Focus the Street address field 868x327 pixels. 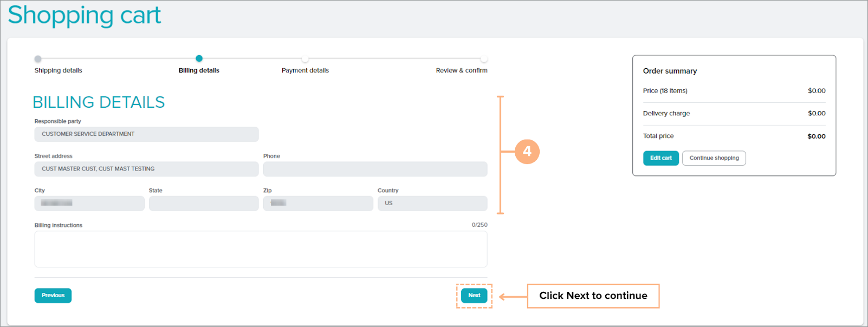point(146,169)
